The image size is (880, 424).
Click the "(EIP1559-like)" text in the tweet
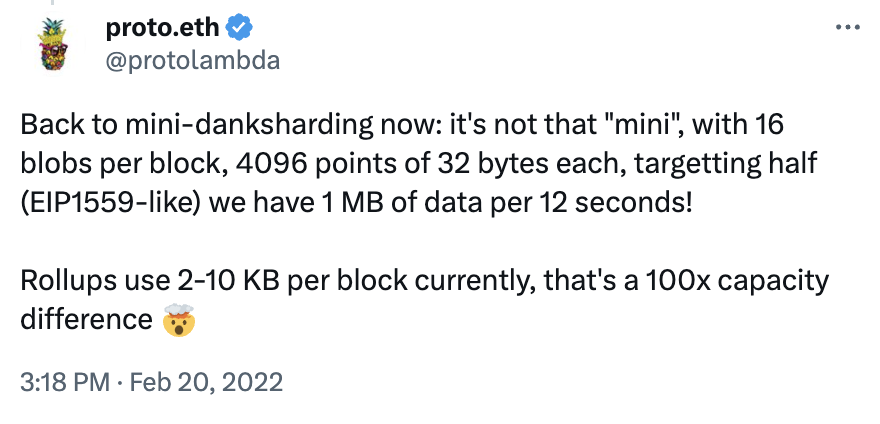111,202
